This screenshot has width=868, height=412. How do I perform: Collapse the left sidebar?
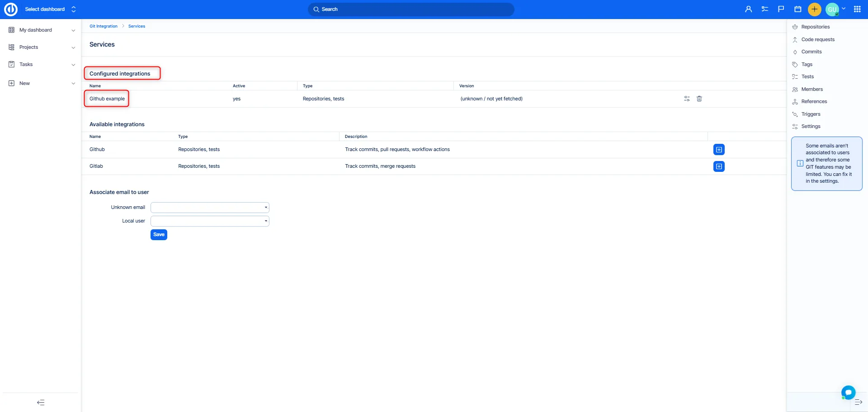[41, 402]
